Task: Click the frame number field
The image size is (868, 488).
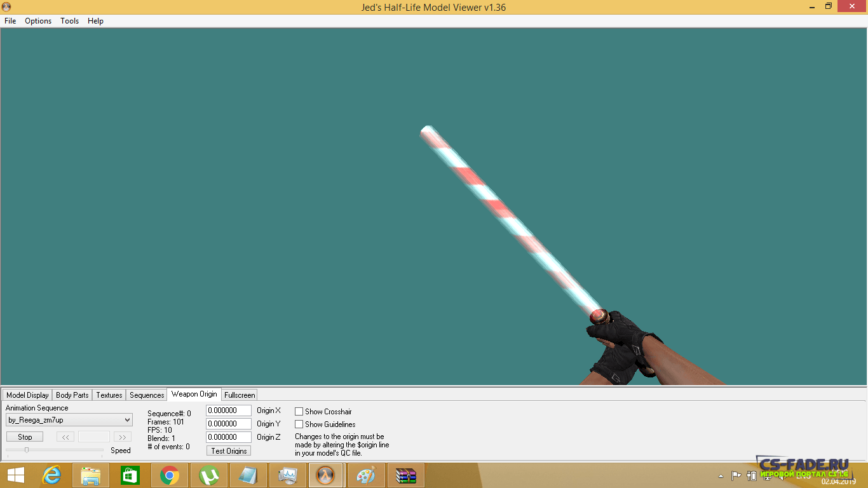Action: [94, 437]
